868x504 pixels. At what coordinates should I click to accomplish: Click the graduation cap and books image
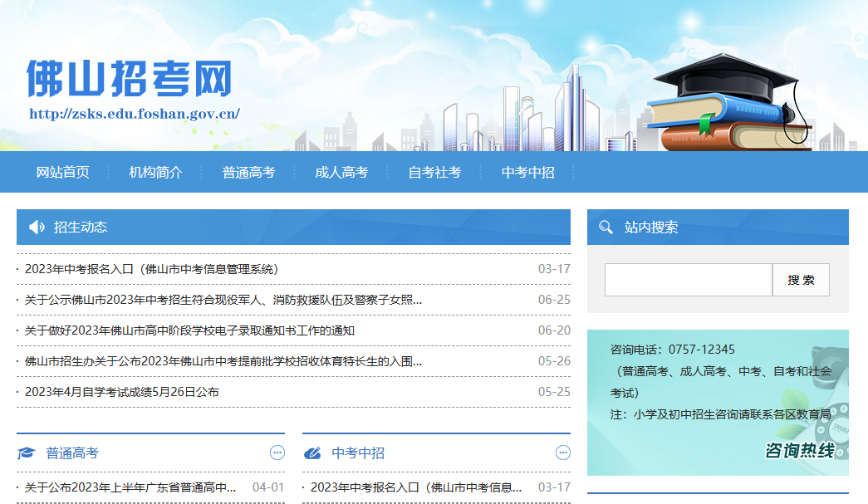[729, 102]
